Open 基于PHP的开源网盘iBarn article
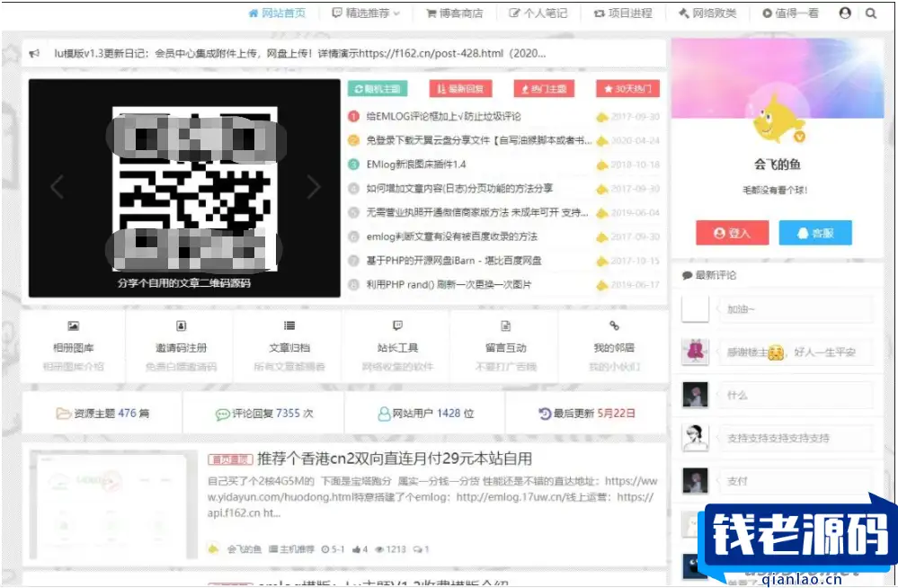Image resolution: width=898 pixels, height=588 pixels. pos(454,261)
